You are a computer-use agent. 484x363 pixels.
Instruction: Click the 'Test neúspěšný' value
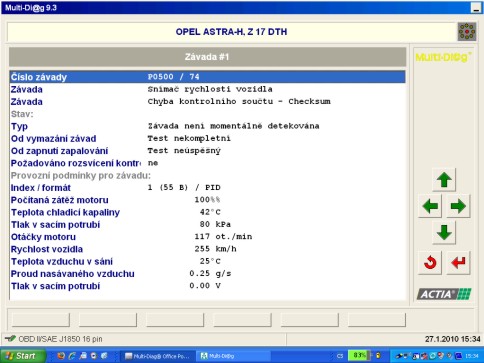[x=184, y=151]
